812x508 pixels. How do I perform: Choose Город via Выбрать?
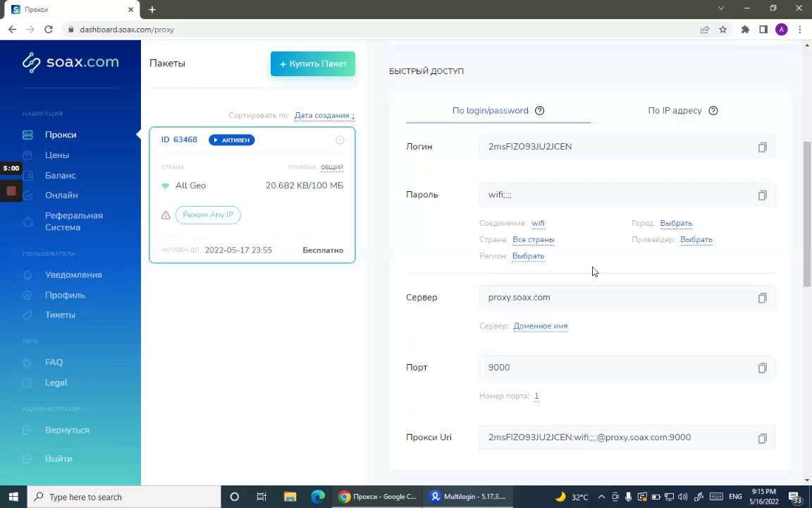[x=677, y=224]
